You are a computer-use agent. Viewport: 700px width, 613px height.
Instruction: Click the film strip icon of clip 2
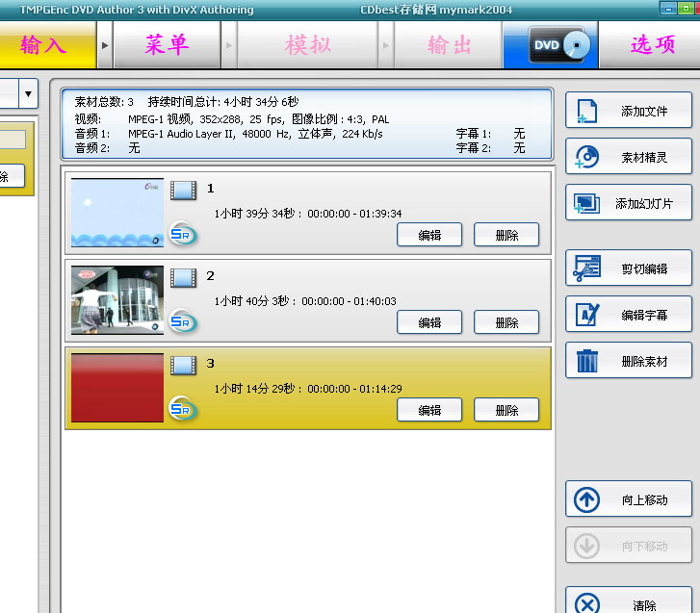[x=184, y=278]
